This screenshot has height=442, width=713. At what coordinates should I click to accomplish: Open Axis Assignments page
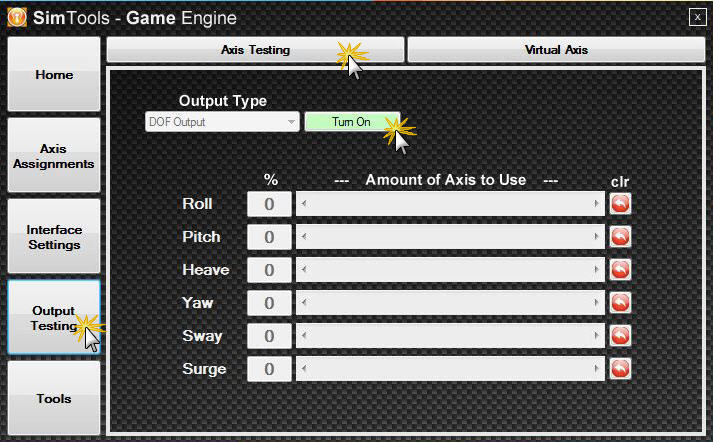(x=54, y=155)
